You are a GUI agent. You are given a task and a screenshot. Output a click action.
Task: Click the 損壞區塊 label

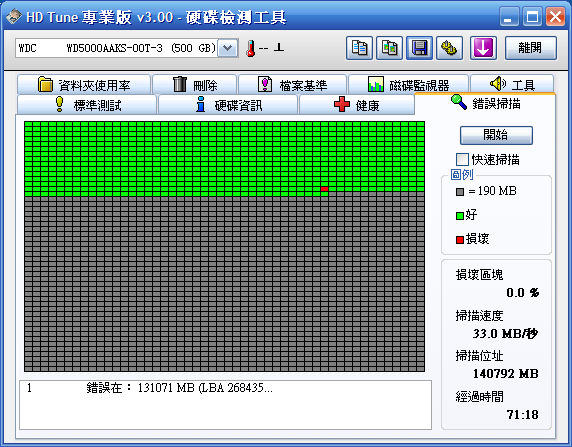click(x=479, y=275)
